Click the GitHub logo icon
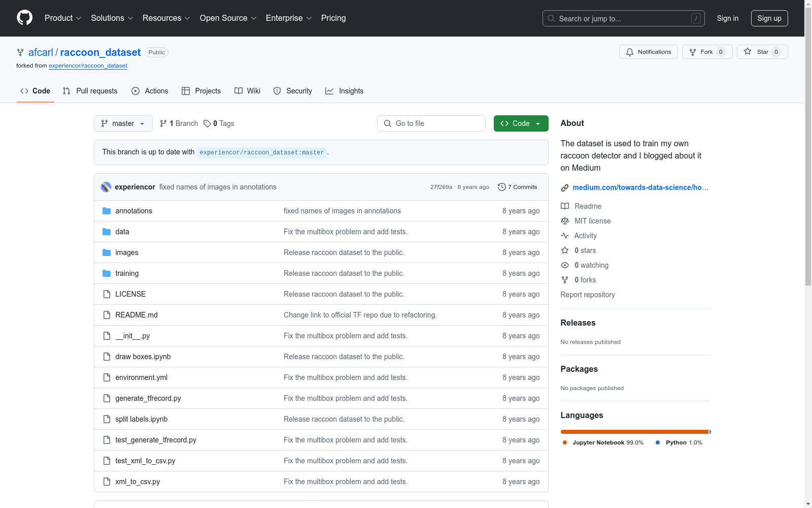 click(x=24, y=18)
